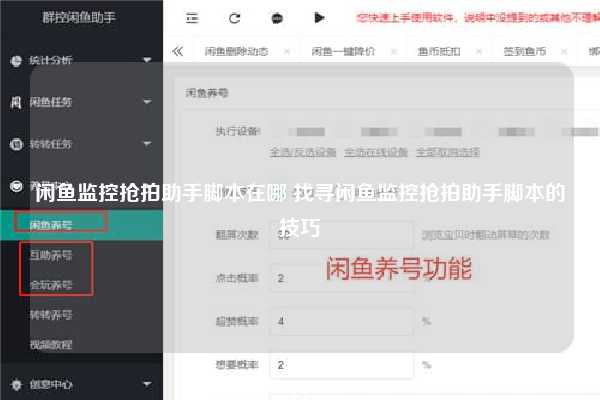The width and height of the screenshot is (600, 400).
Task: Open 闲鱼任务 in the sidebar
Action: click(x=51, y=102)
